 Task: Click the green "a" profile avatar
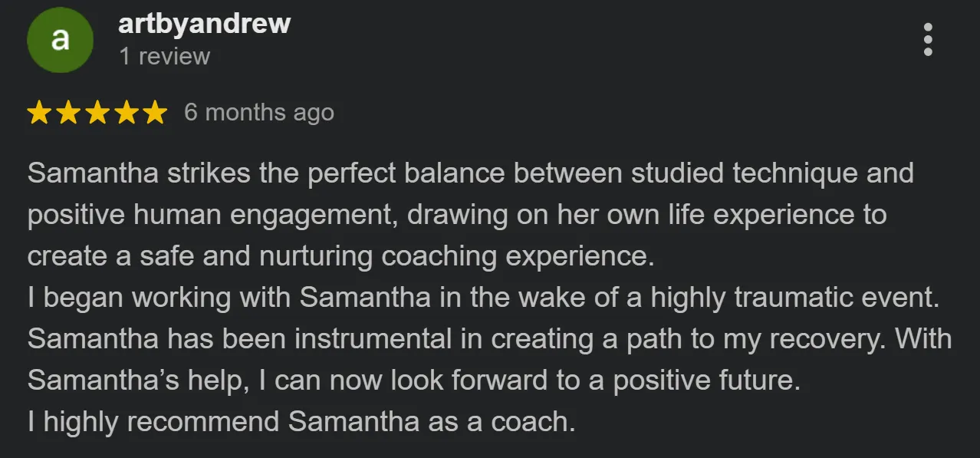click(61, 41)
